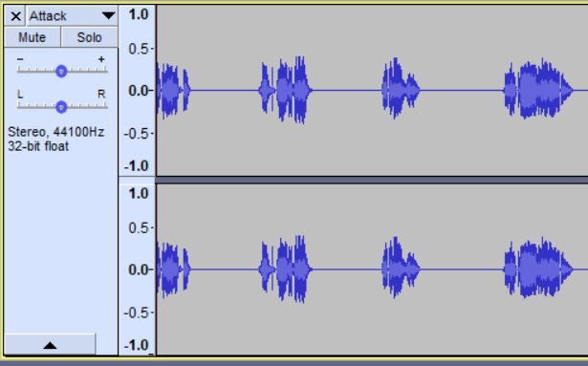Click the Stereo, 44100Hz info text
Screen dimensions: 588x366
[56, 132]
